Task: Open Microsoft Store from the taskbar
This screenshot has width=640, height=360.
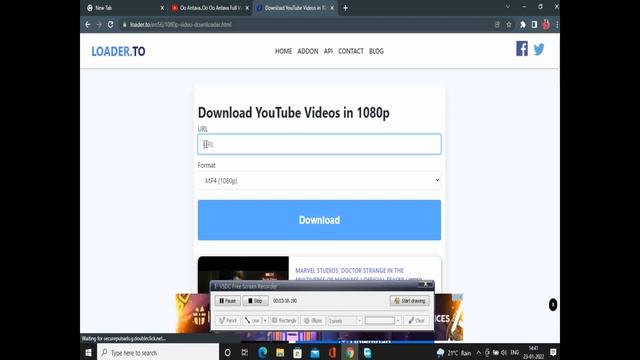Action: pyautogui.click(x=298, y=353)
